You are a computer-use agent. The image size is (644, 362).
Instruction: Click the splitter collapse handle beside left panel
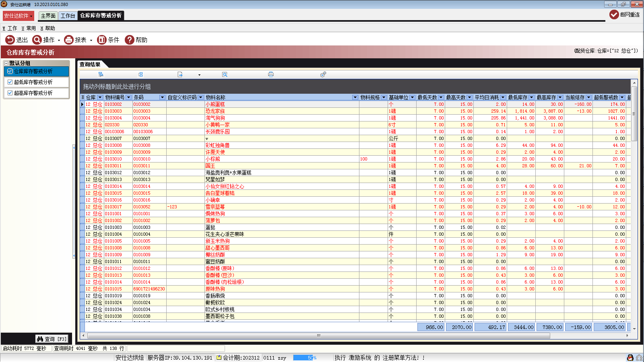(74, 201)
